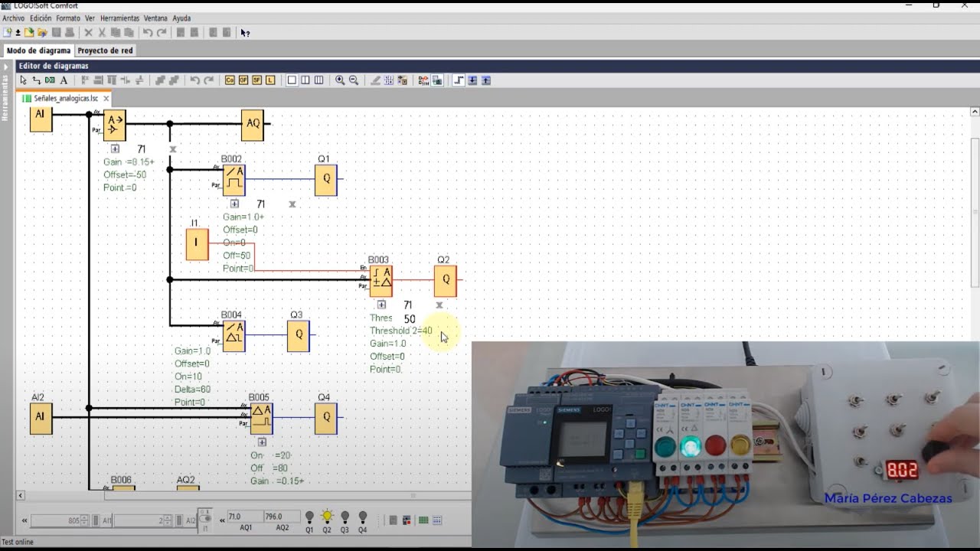This screenshot has width=980, height=551.
Task: Click the green grid icon in simulation bar
Action: click(423, 520)
